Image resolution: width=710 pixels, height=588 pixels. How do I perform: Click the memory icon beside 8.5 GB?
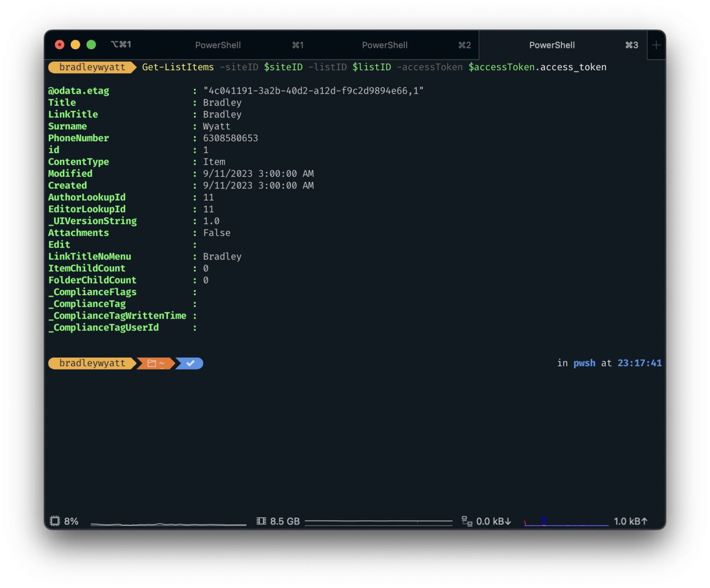[x=261, y=521]
